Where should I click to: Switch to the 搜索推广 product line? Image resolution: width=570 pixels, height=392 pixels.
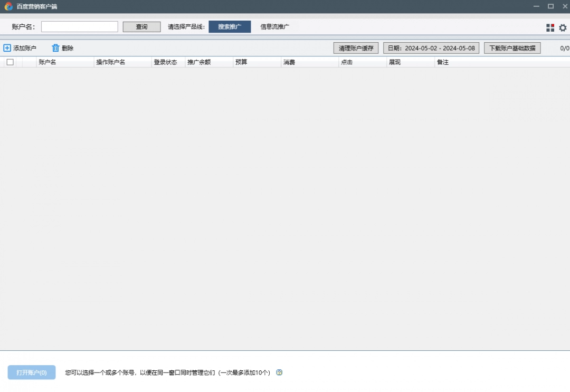[x=230, y=26]
